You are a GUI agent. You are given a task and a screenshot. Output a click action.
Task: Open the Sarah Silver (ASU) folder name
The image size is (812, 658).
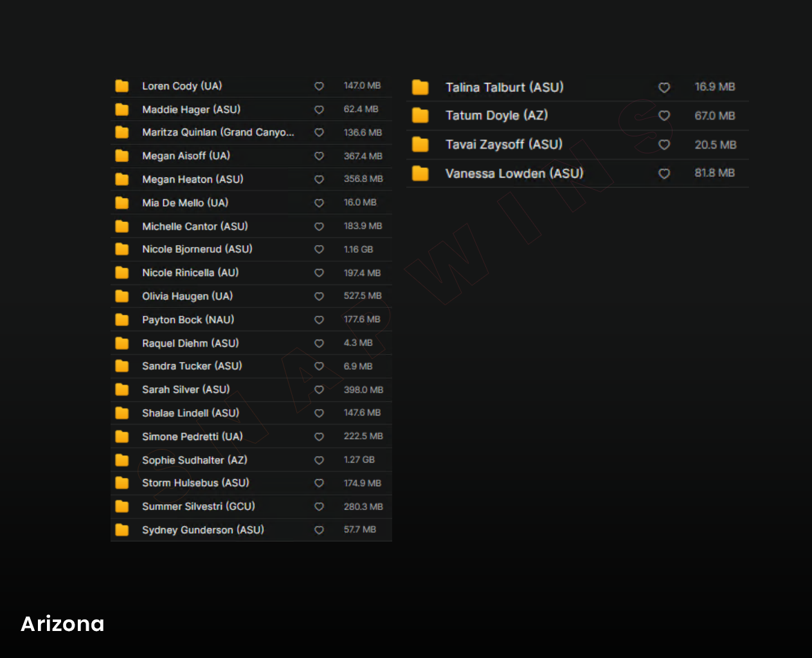186,390
